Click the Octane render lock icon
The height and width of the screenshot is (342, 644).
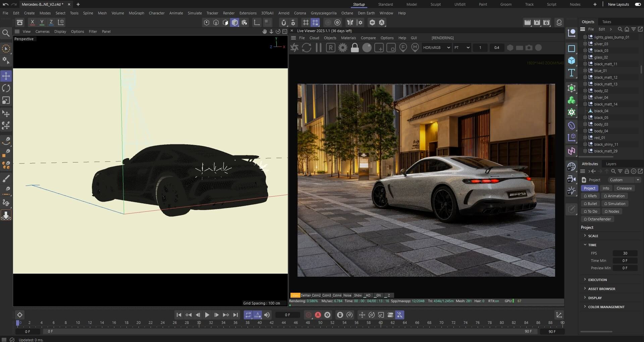[355, 48]
